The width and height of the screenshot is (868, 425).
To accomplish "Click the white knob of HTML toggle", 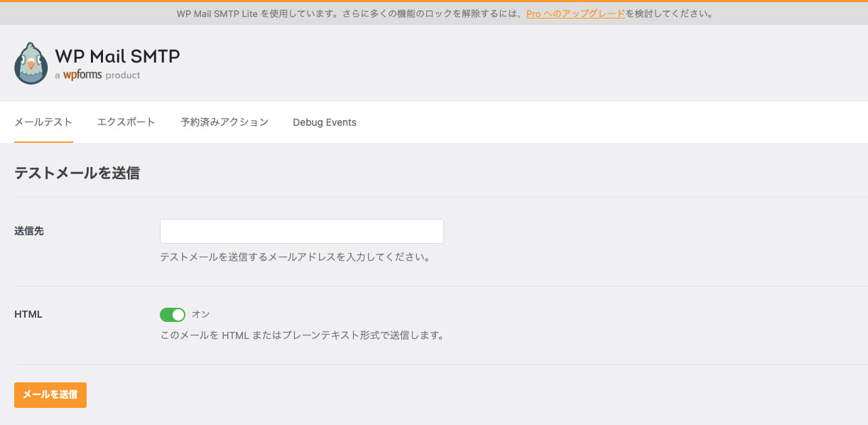I will point(178,314).
